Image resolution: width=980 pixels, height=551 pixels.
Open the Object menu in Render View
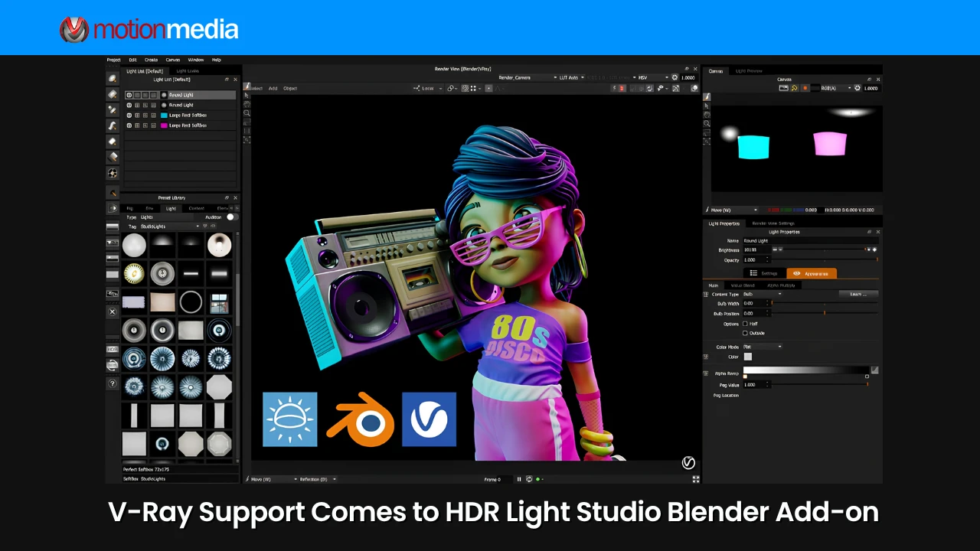(290, 88)
